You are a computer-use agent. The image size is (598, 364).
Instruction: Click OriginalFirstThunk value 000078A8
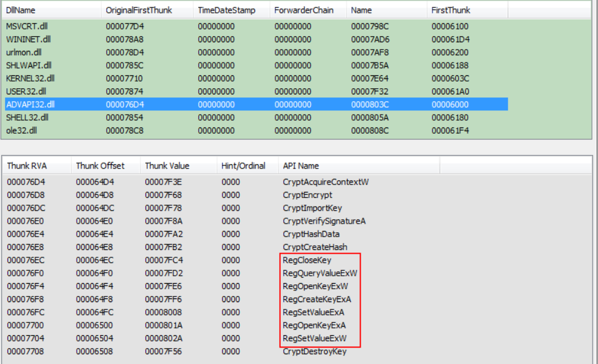(x=125, y=39)
